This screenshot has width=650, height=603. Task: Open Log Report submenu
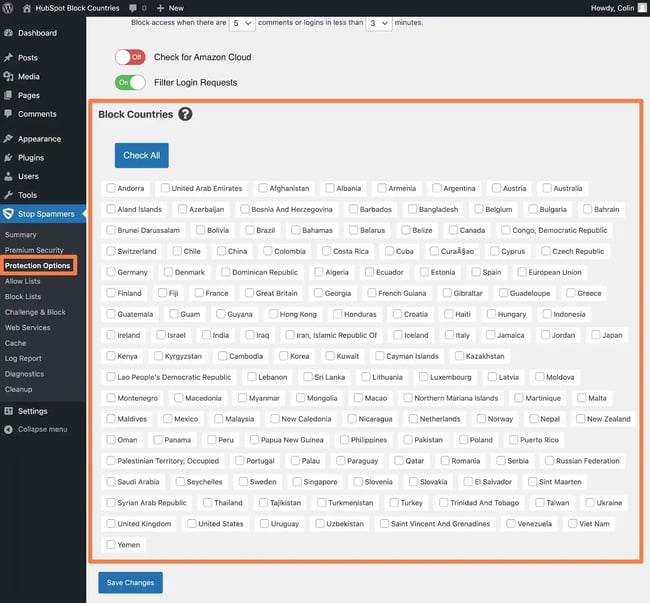(23, 358)
